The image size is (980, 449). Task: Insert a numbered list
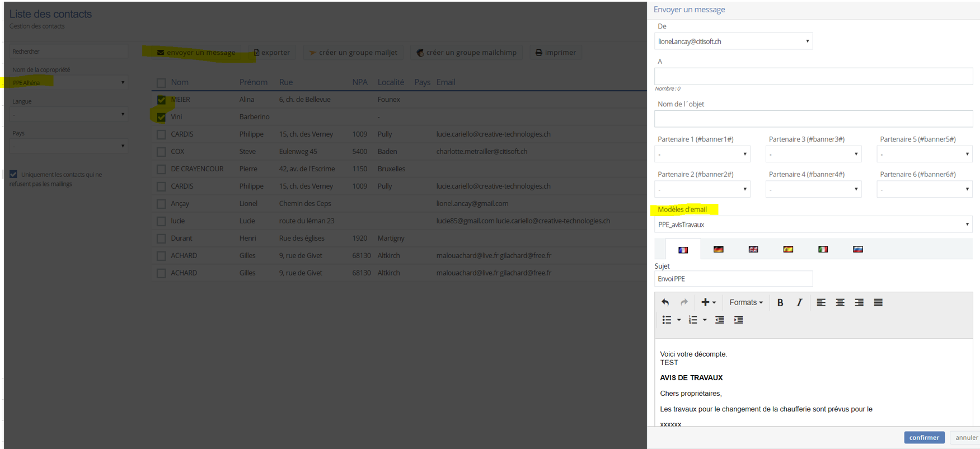click(x=693, y=320)
